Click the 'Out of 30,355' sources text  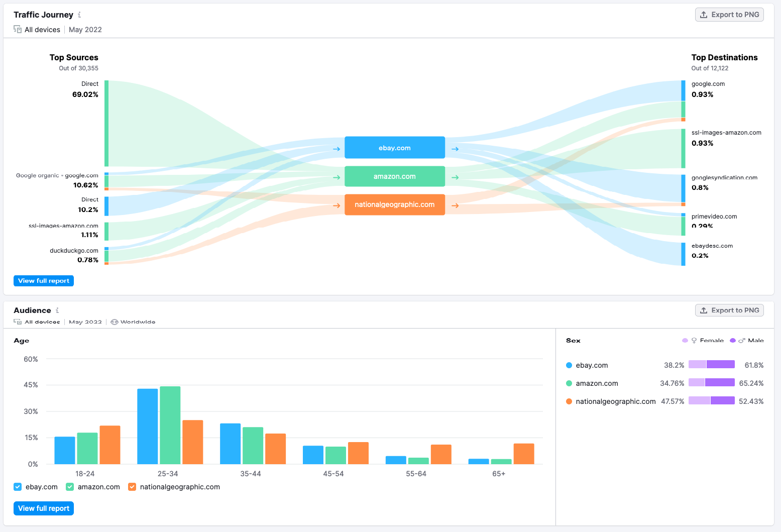[x=78, y=68]
